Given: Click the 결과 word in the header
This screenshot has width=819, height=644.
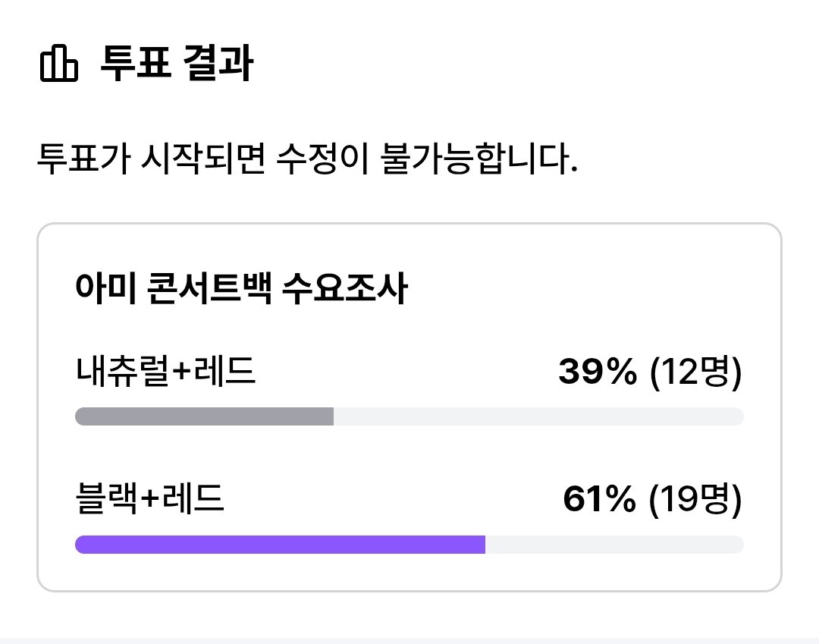Looking at the screenshot, I should (218, 63).
